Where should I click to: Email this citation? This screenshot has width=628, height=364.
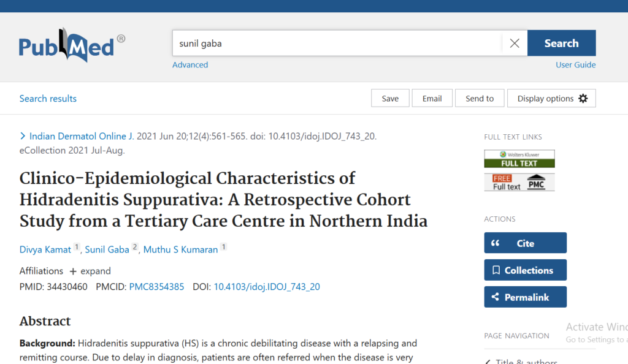(x=432, y=99)
